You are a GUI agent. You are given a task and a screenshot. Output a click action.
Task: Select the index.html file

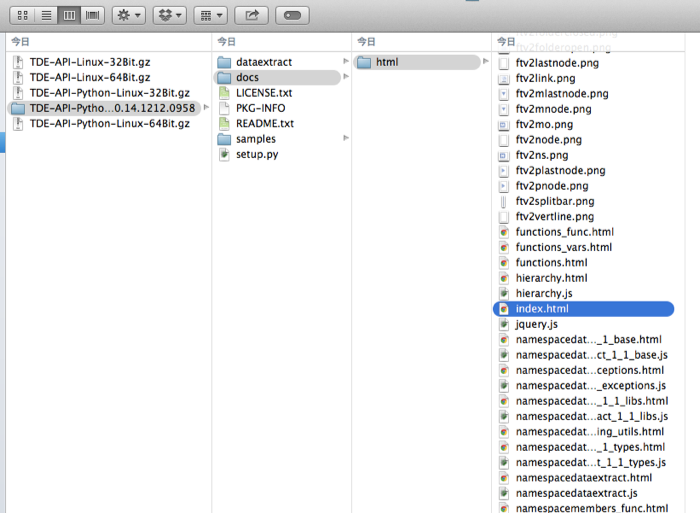tap(541, 309)
